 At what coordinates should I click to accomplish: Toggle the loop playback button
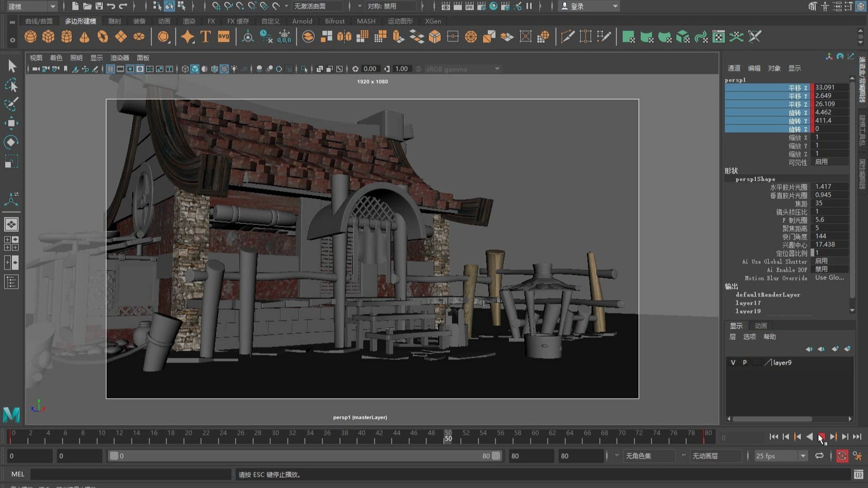pos(819,456)
